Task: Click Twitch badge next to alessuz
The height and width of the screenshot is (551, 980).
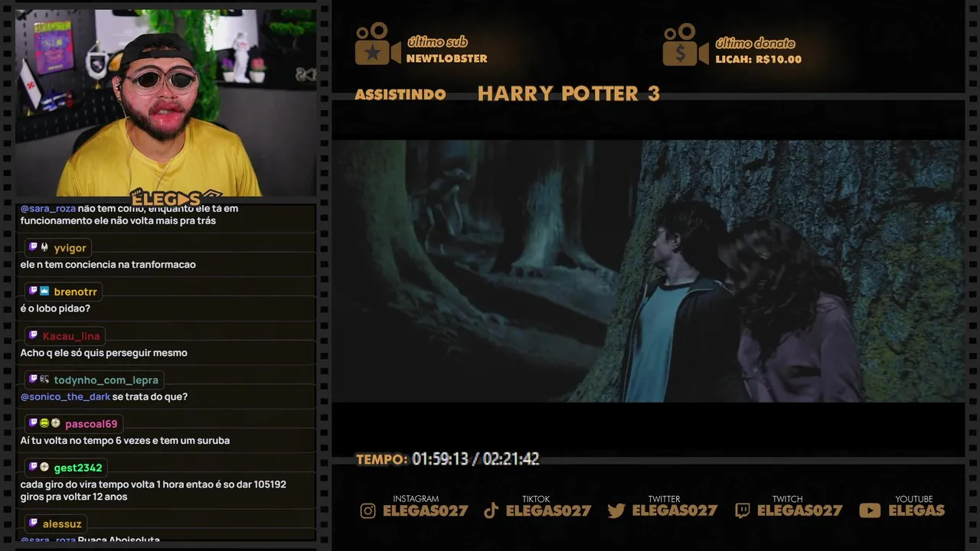Action: click(x=33, y=523)
